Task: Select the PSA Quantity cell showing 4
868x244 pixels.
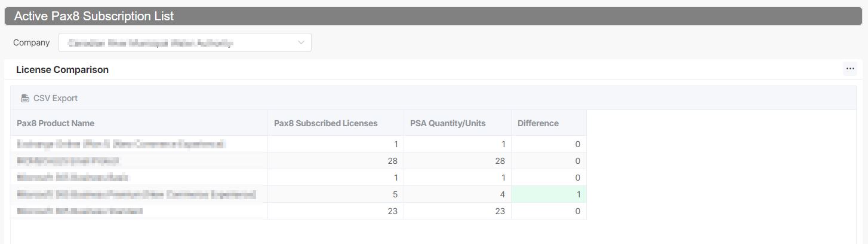Action: tap(457, 194)
